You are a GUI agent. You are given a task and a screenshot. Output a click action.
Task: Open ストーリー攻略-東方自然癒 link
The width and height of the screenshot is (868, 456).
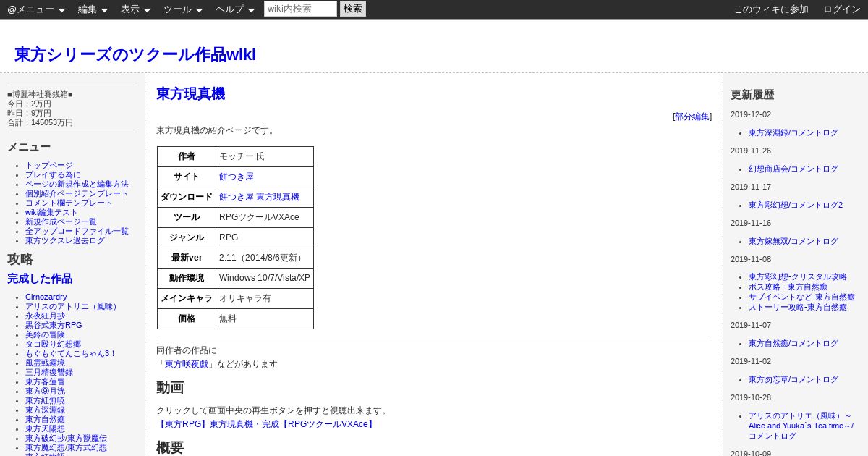798,307
